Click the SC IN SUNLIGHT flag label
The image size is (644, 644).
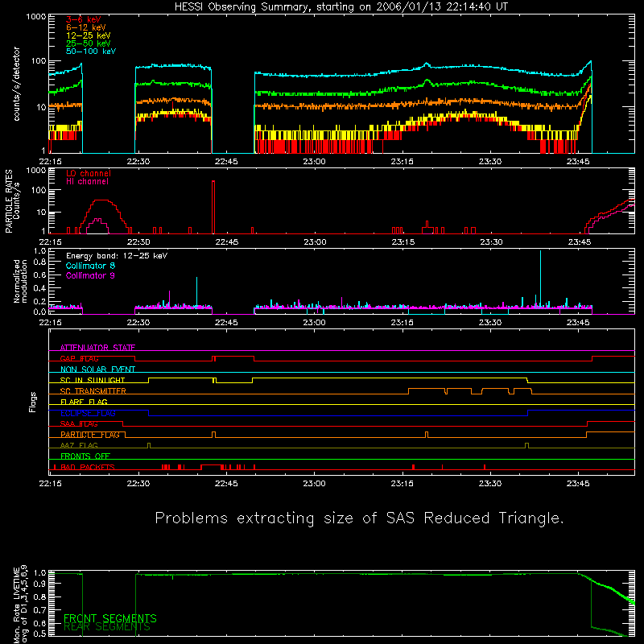tap(93, 380)
